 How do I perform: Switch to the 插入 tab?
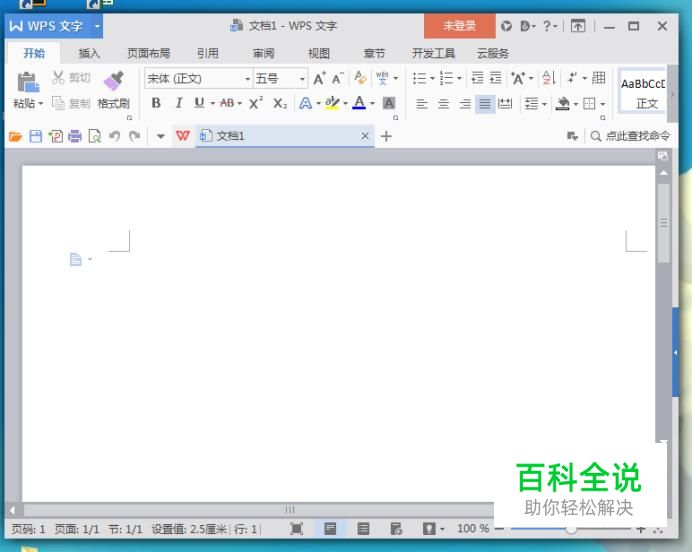(89, 53)
